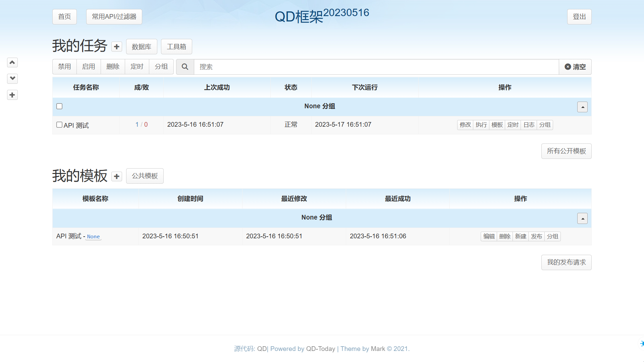Click the 清空 clear button with X icon
This screenshot has width=644, height=362.
coord(575,67)
